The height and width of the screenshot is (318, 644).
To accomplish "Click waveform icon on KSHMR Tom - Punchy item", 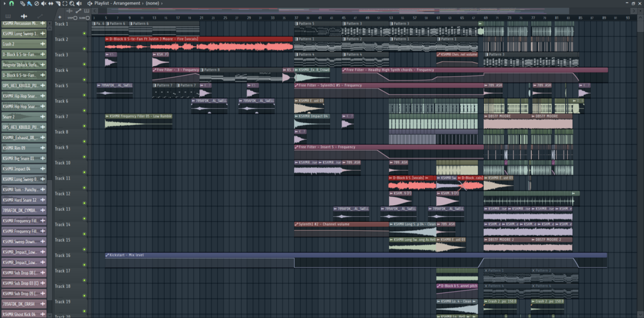I will [43, 190].
